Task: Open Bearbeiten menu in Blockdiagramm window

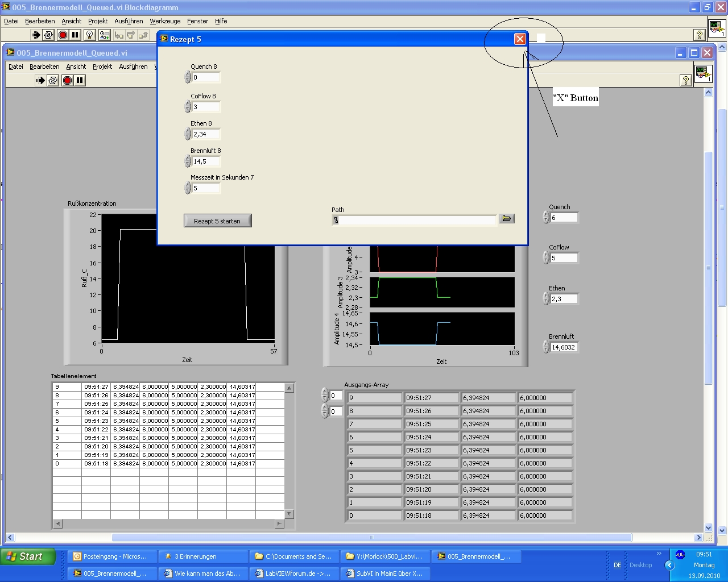Action: tap(40, 21)
